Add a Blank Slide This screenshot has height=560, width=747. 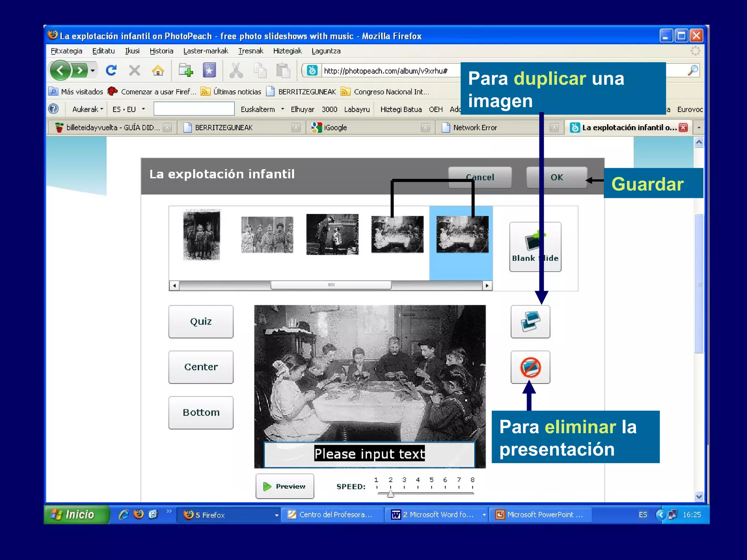pyautogui.click(x=535, y=247)
